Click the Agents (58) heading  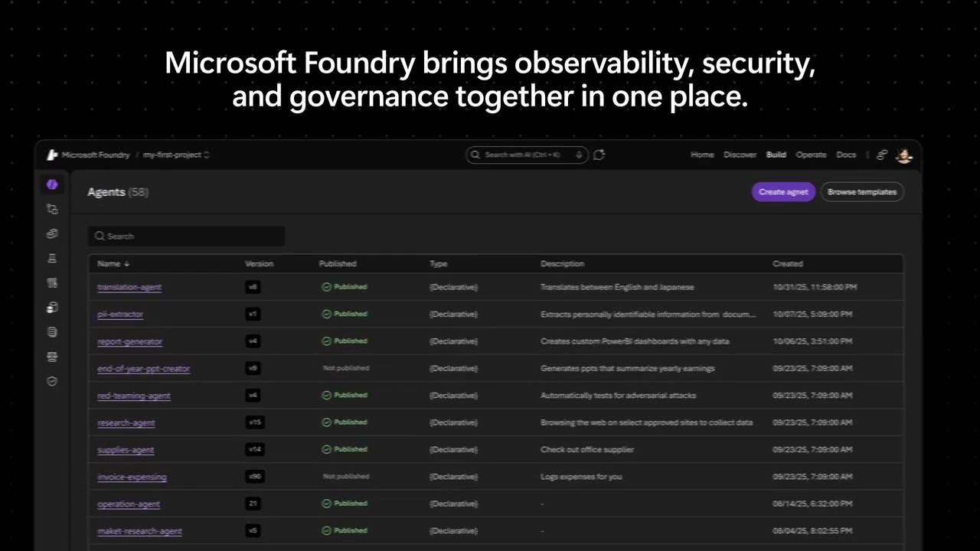[x=118, y=192]
